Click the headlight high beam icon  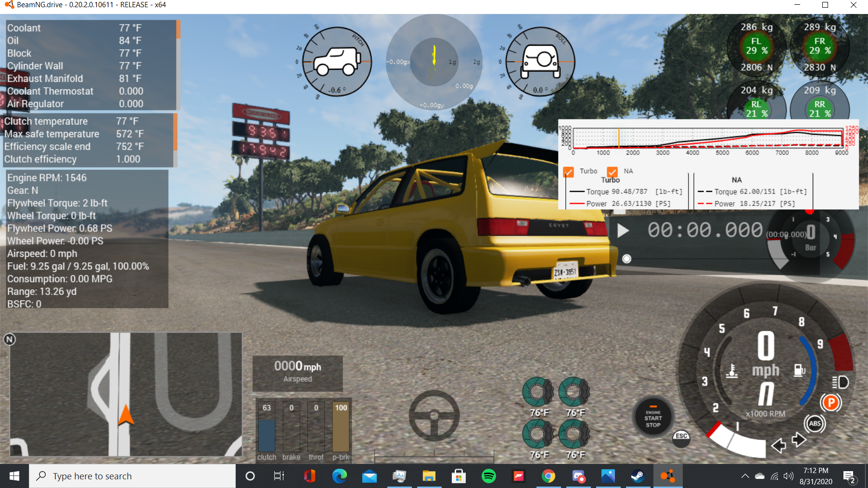pyautogui.click(x=840, y=382)
